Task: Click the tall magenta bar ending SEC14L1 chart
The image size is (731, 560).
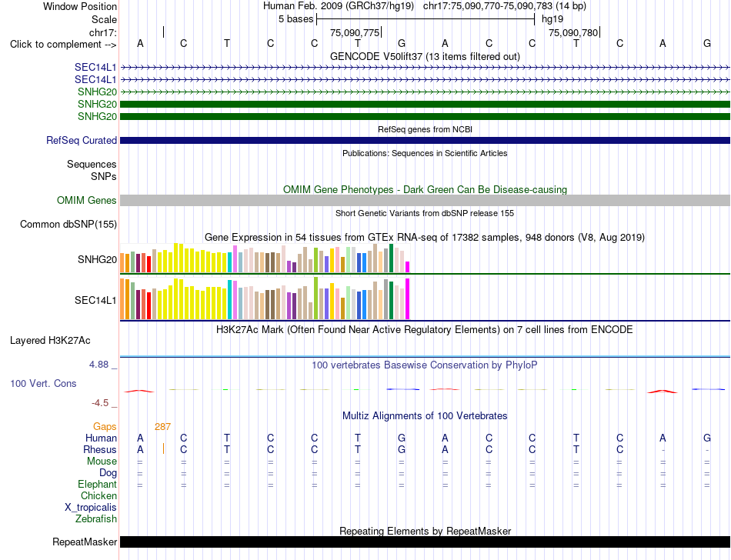Action: coord(408,298)
